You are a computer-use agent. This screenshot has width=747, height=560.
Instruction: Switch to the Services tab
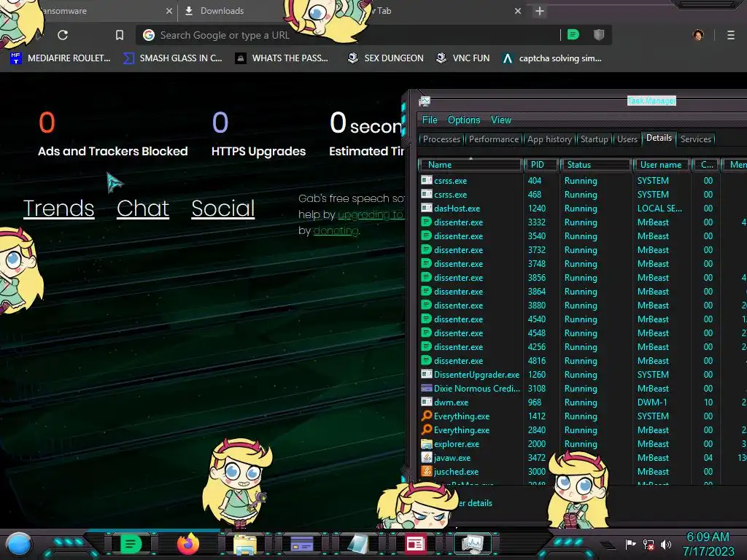[x=695, y=139]
